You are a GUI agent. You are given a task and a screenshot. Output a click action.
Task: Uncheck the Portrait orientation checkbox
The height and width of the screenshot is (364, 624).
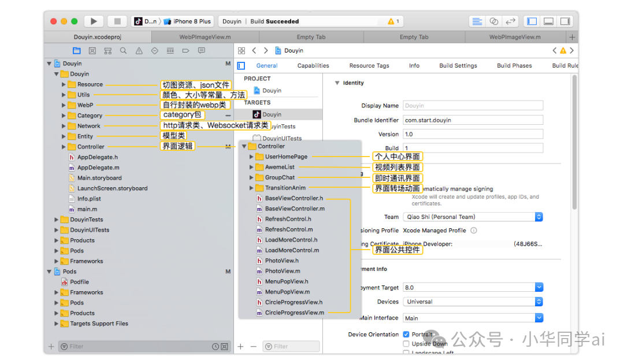(406, 335)
